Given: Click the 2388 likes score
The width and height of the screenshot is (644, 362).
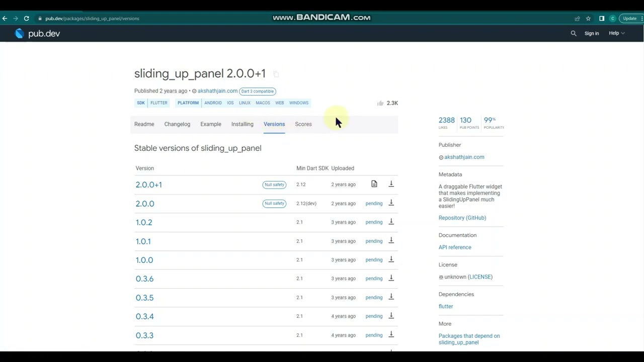Looking at the screenshot, I should [x=446, y=123].
